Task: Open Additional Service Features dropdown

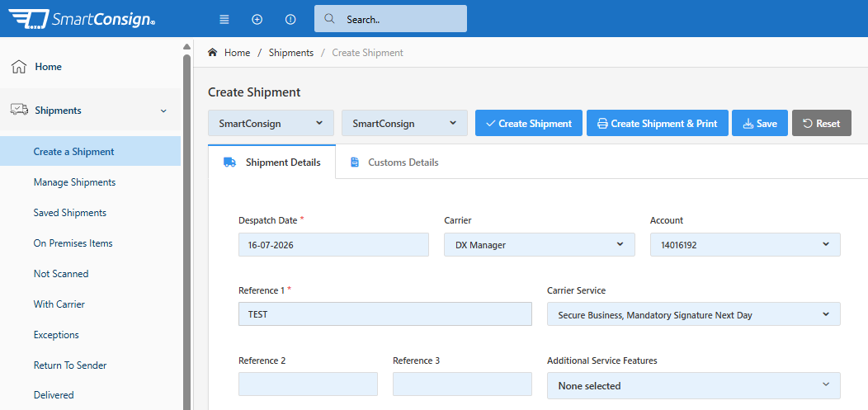Action: (694, 385)
